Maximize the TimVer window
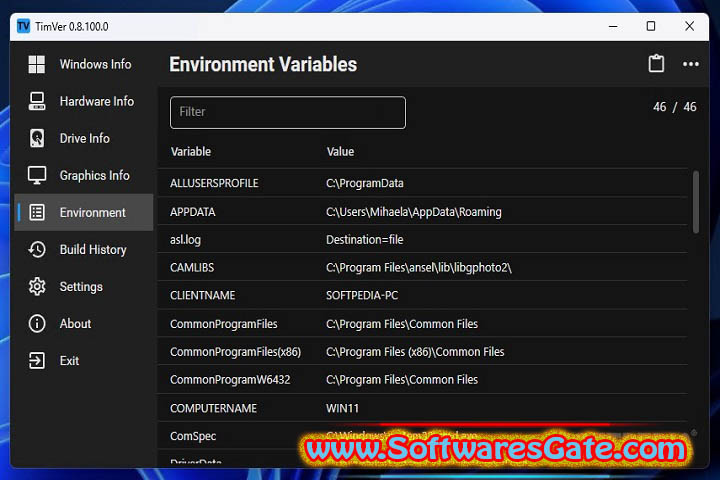The width and height of the screenshot is (720, 480). tap(651, 26)
